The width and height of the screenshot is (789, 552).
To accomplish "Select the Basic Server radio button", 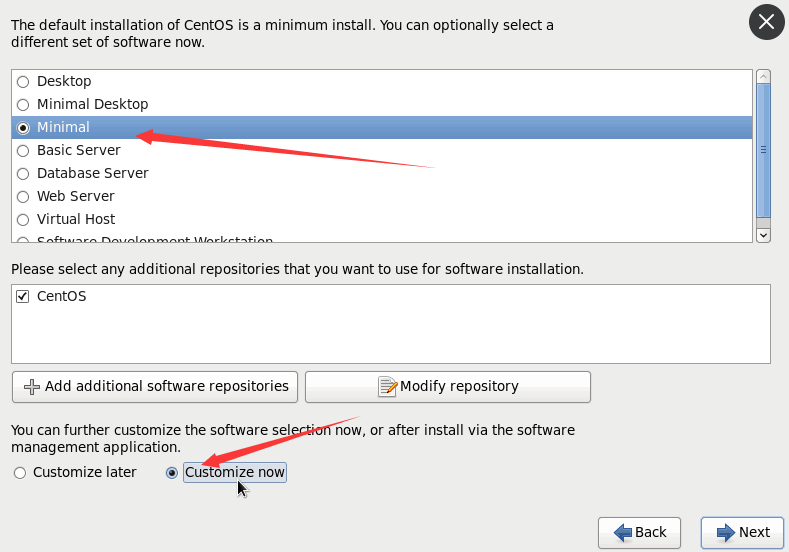I will click(23, 151).
